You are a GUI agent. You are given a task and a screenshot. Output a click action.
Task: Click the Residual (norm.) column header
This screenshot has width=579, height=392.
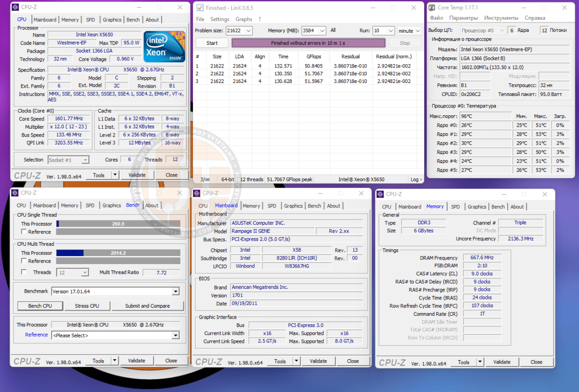point(393,56)
